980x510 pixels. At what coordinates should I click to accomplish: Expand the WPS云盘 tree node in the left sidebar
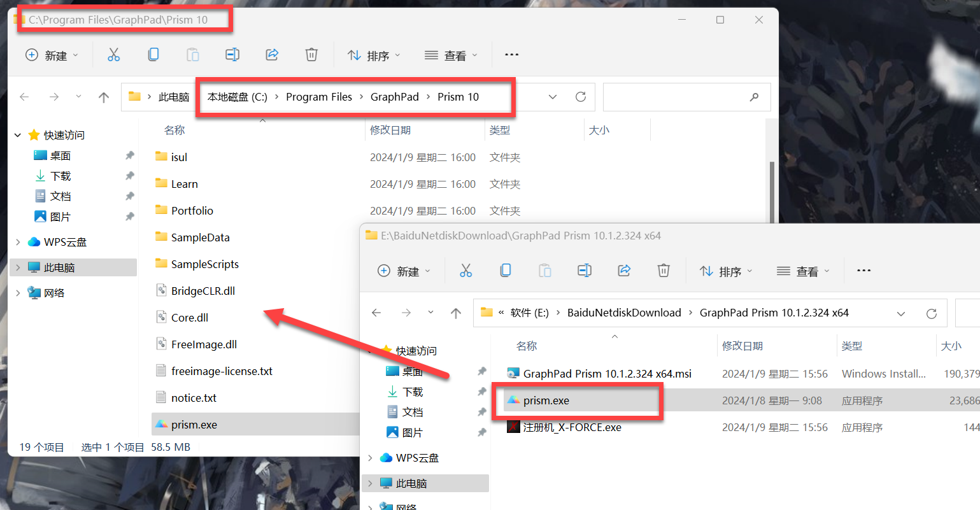[18, 242]
